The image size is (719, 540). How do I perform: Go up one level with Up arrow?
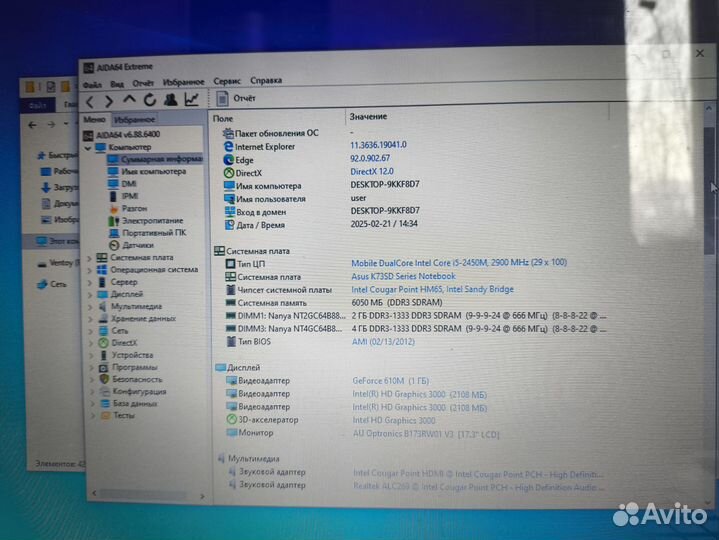coord(130,100)
